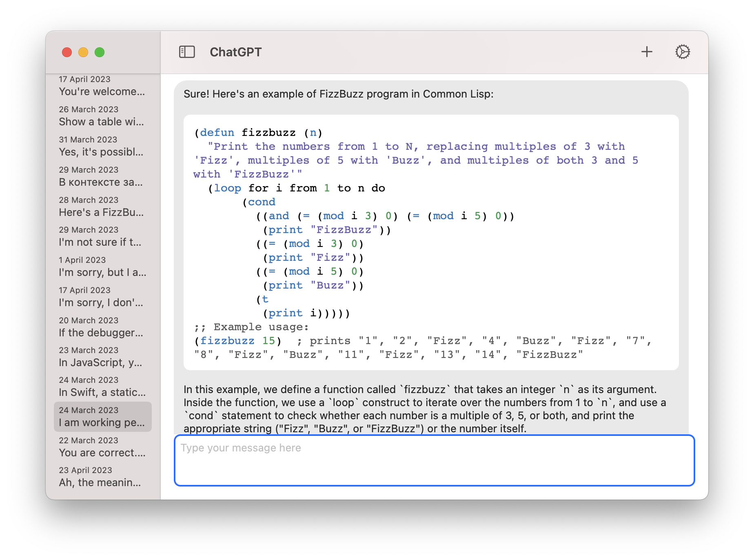
Task: Click the ChatGPT window title
Action: [236, 52]
